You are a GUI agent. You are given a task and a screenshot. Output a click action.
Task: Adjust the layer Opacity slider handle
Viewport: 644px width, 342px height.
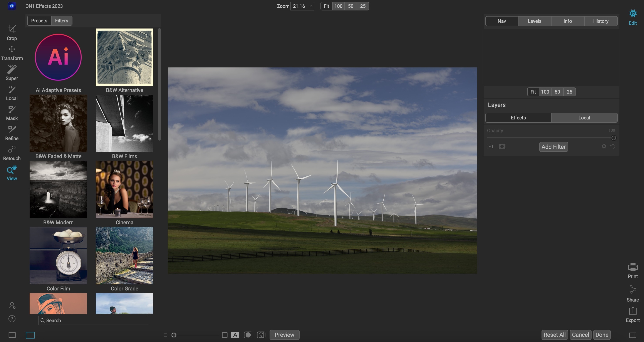pos(613,138)
